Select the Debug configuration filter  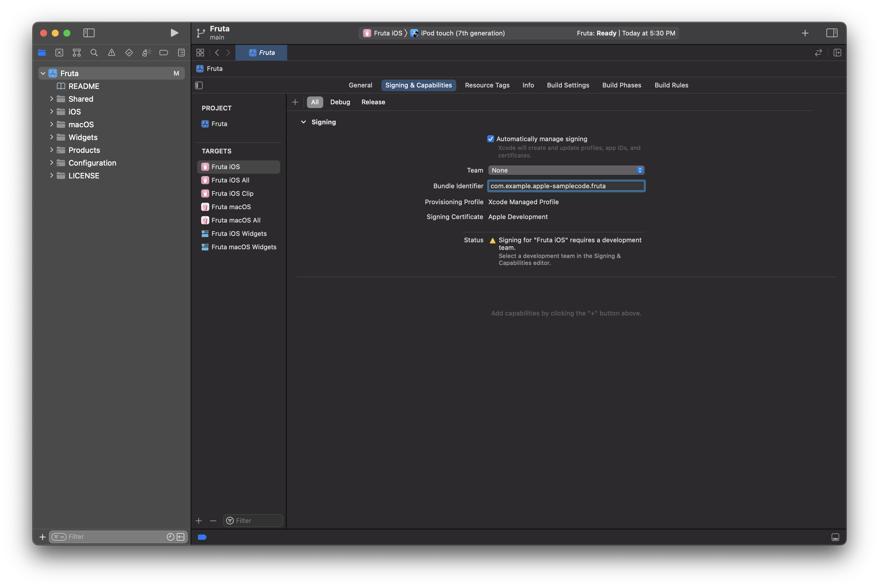point(340,102)
